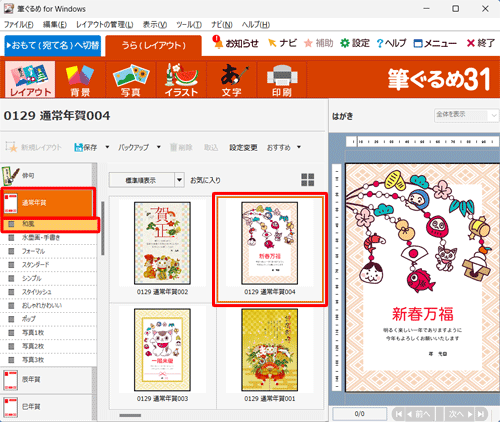Open the 文字 text tool
500x422 pixels.
point(232,79)
